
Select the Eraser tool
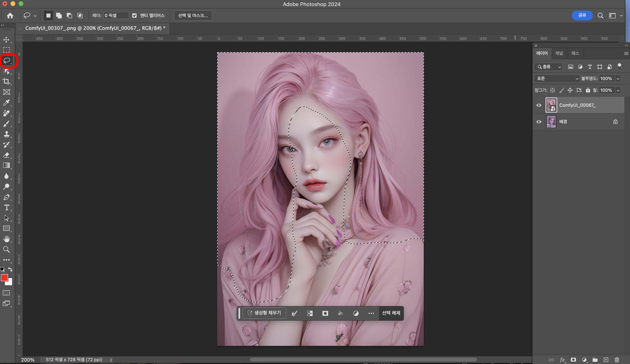coord(6,155)
